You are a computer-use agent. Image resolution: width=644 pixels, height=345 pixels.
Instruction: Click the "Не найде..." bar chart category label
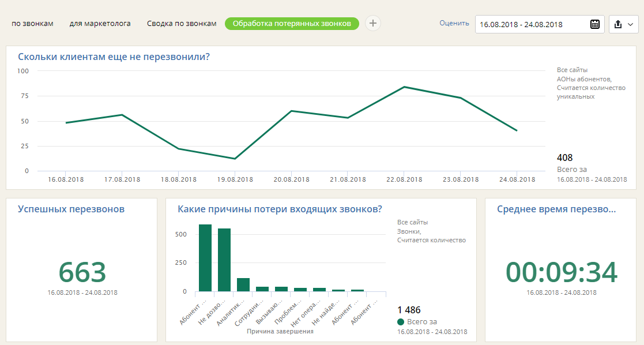pyautogui.click(x=325, y=313)
